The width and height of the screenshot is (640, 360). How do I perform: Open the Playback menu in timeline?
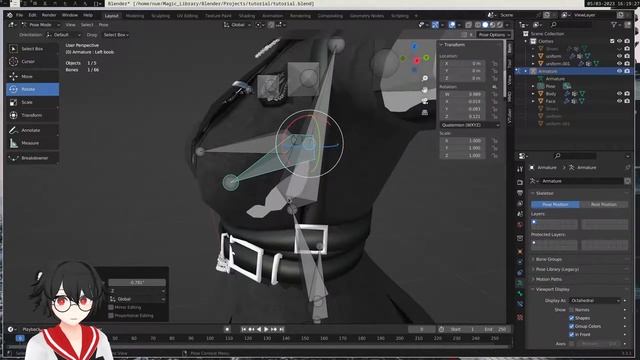point(31,329)
